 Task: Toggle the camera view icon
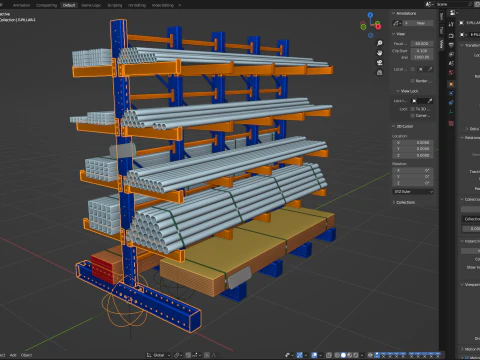pos(379,63)
